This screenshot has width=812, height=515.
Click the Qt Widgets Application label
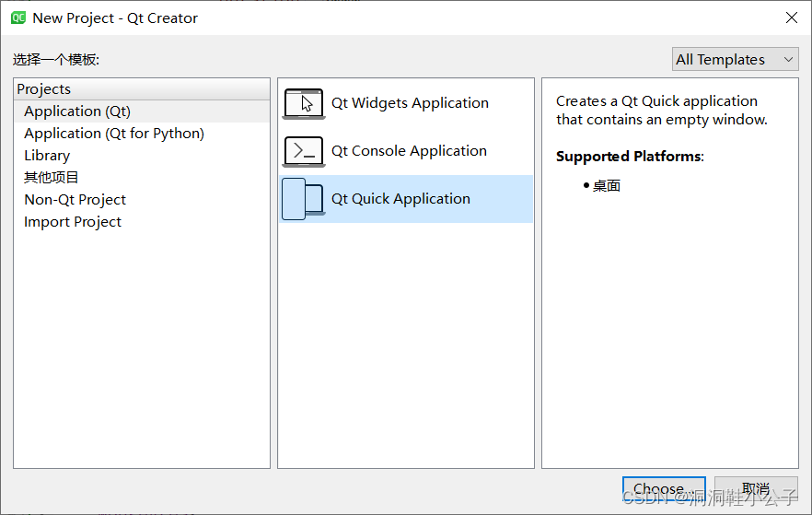pos(410,103)
